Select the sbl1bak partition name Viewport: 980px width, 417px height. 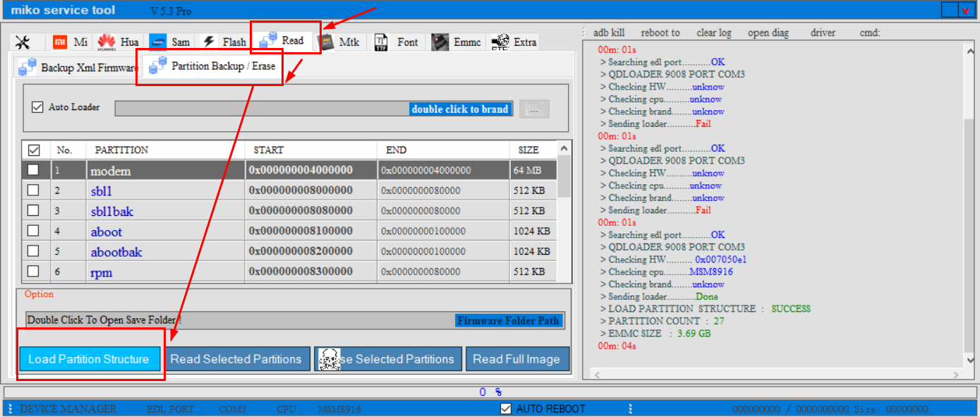[x=112, y=212]
